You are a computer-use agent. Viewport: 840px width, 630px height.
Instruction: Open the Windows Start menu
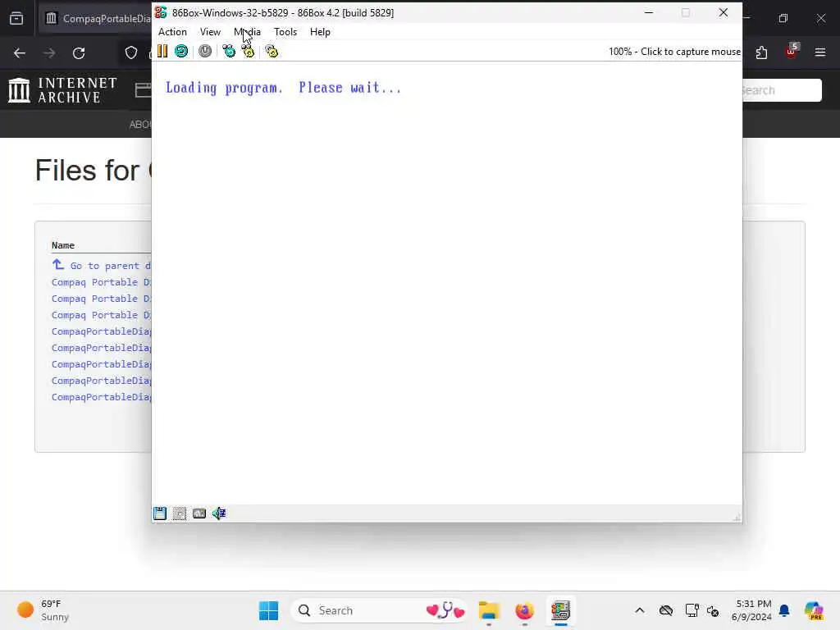click(x=269, y=610)
